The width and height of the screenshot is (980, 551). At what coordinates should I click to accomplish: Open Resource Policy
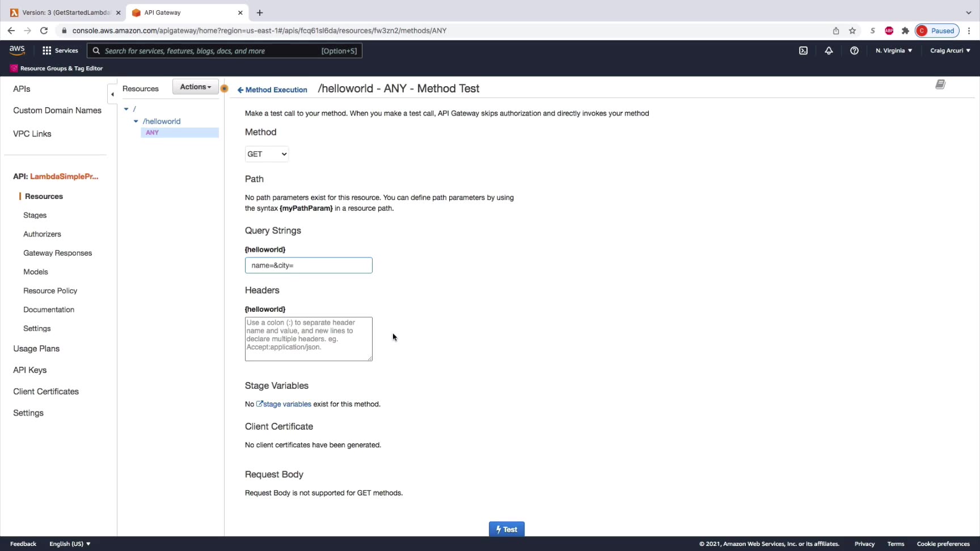[50, 291]
